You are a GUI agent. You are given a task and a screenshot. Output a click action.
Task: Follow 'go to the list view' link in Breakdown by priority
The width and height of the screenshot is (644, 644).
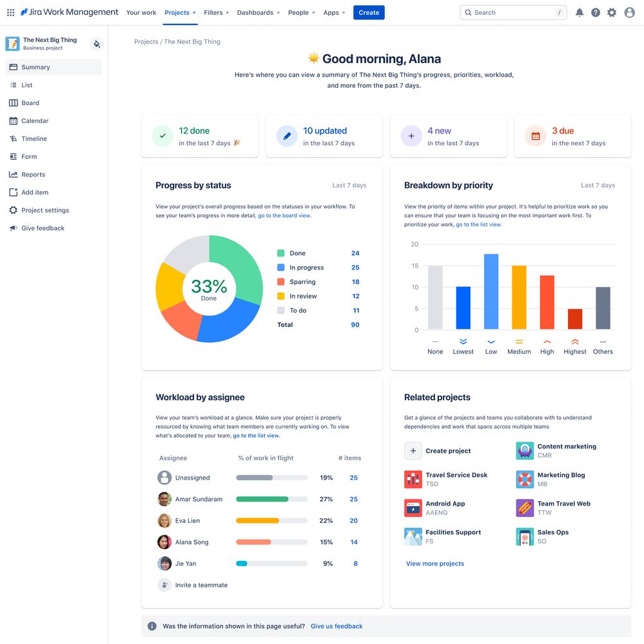tap(478, 225)
